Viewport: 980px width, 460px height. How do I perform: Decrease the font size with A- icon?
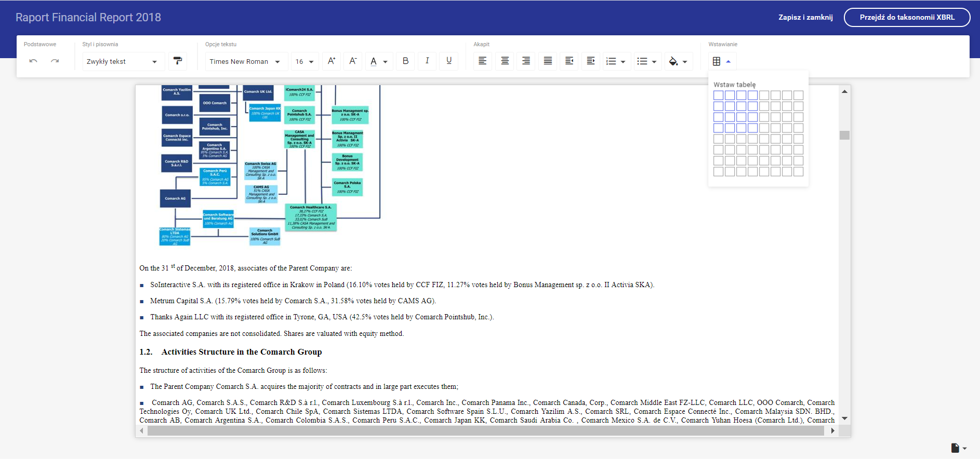coord(353,61)
